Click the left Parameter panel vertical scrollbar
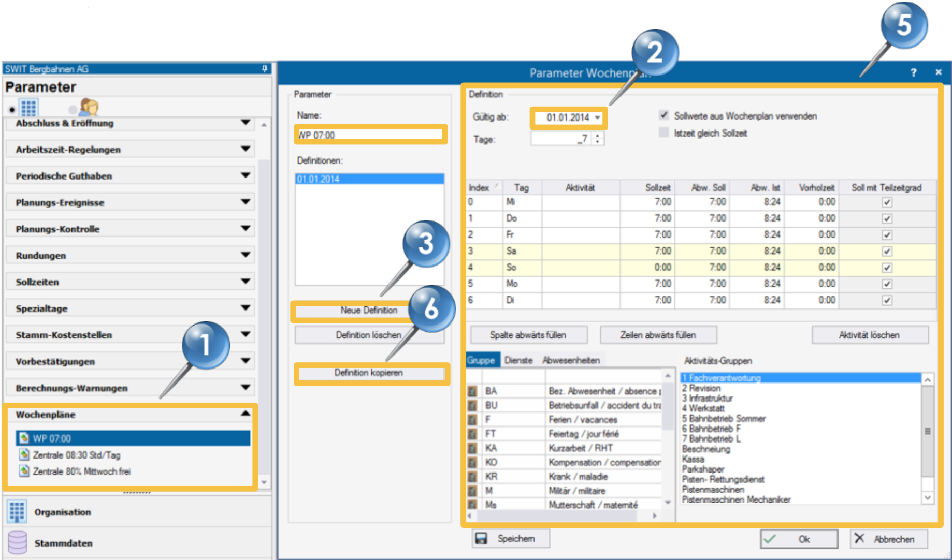 tap(264, 303)
